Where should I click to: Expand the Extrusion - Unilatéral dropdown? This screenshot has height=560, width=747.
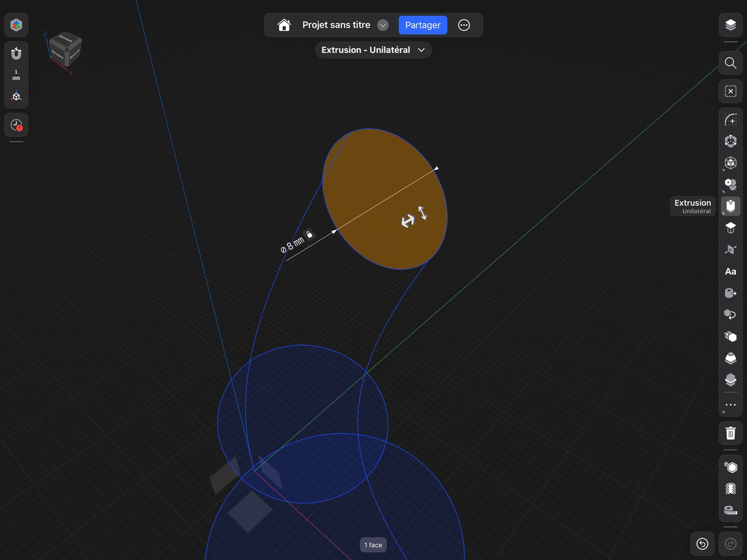[373, 50]
